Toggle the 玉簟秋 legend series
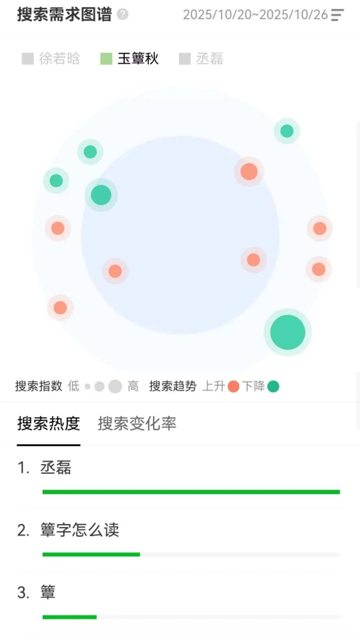This screenshot has height=644, width=360. [x=129, y=59]
